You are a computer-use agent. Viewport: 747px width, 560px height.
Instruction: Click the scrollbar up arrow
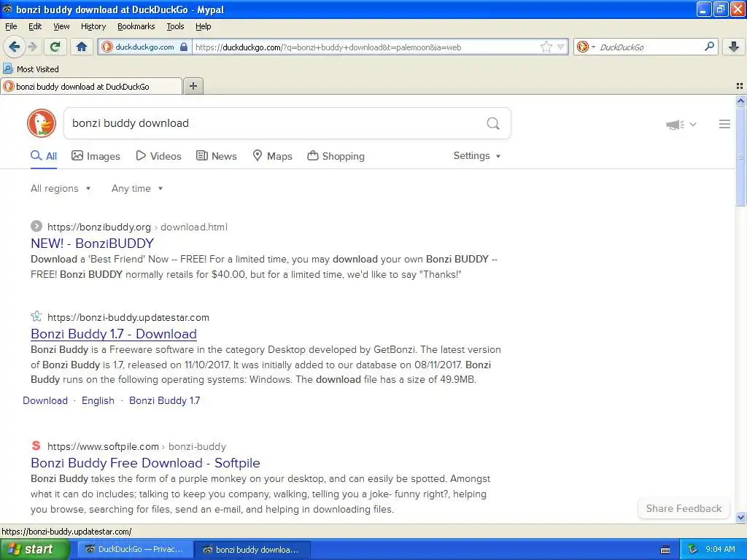[x=740, y=101]
